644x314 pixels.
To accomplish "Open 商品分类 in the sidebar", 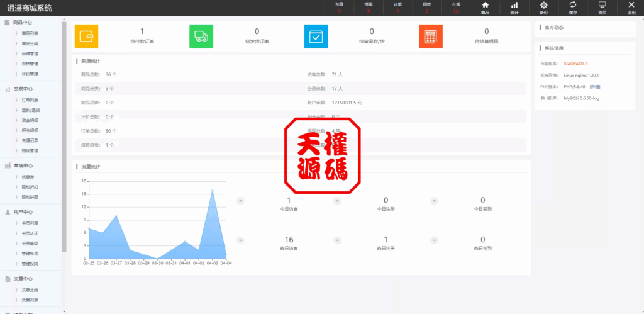I will coord(30,43).
